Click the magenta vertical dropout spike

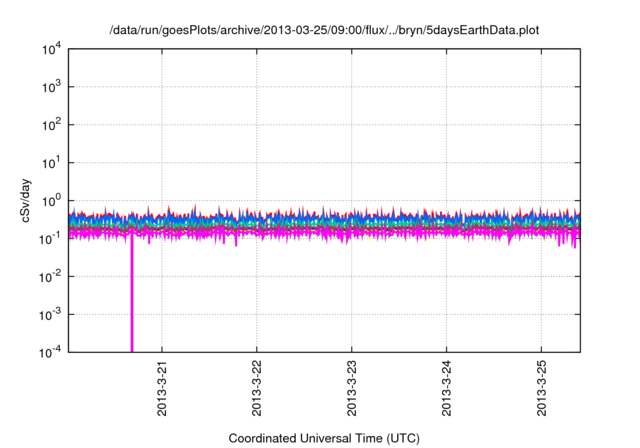click(x=132, y=292)
